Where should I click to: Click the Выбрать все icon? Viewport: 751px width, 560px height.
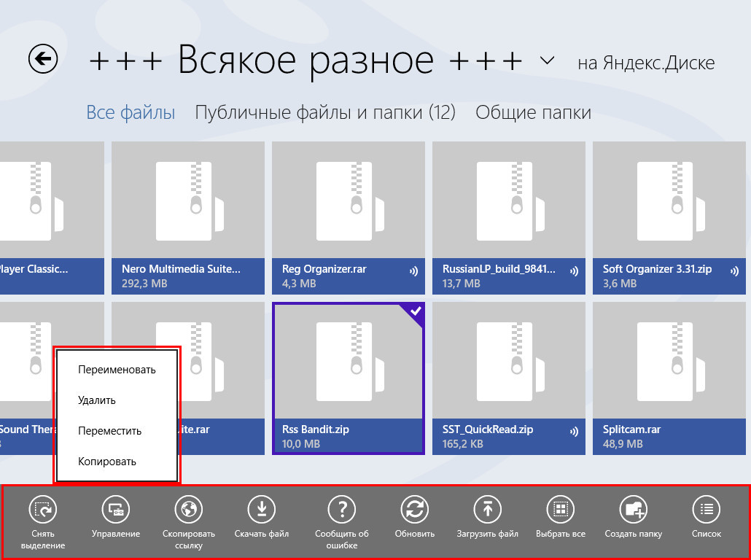click(x=561, y=509)
